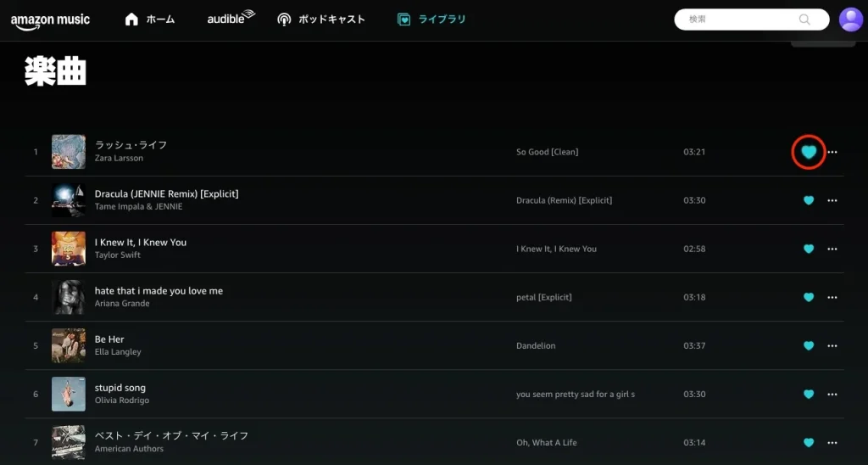The width and height of the screenshot is (868, 465).
Task: Select song title Be Her
Action: [x=109, y=339]
